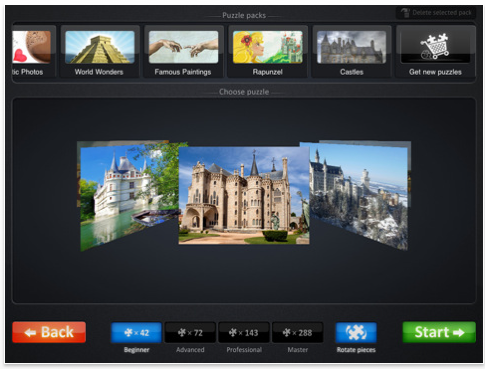Select Beginner difficulty with 42 pieces
This screenshot has width=485, height=369.
(136, 332)
